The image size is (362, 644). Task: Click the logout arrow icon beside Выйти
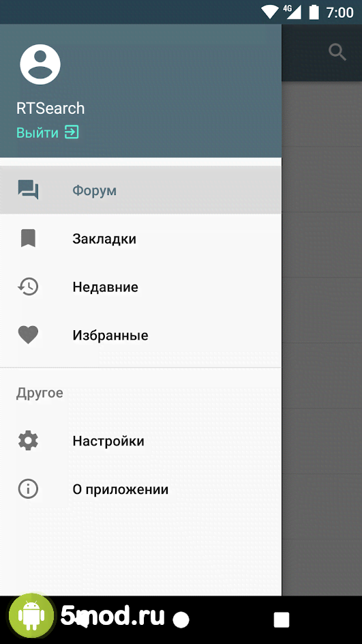pyautogui.click(x=72, y=132)
